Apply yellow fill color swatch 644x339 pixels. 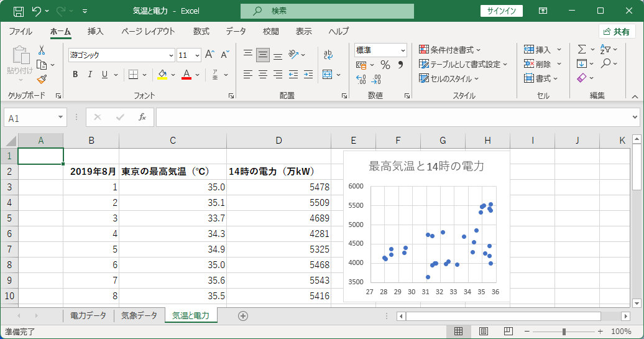click(x=162, y=75)
